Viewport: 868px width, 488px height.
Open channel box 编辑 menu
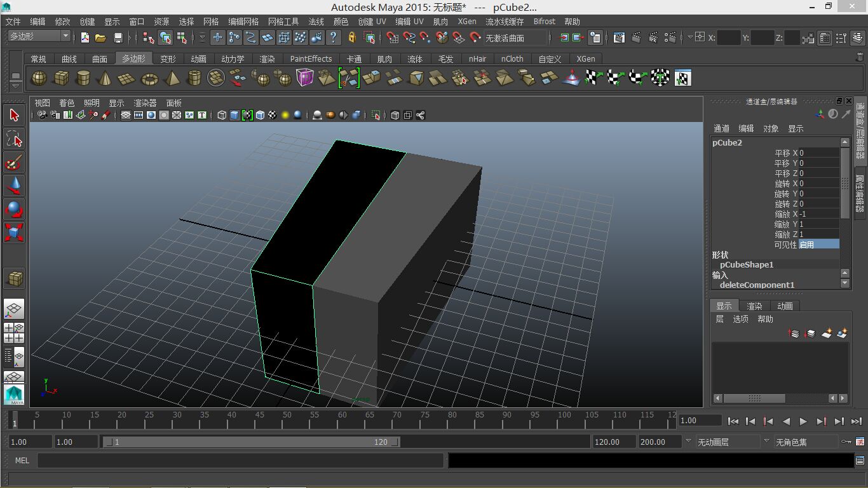(x=746, y=128)
